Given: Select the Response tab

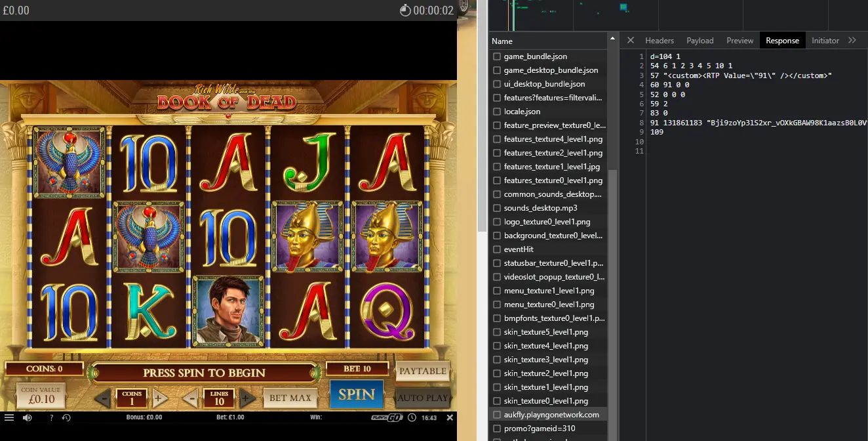Looking at the screenshot, I should [x=783, y=40].
